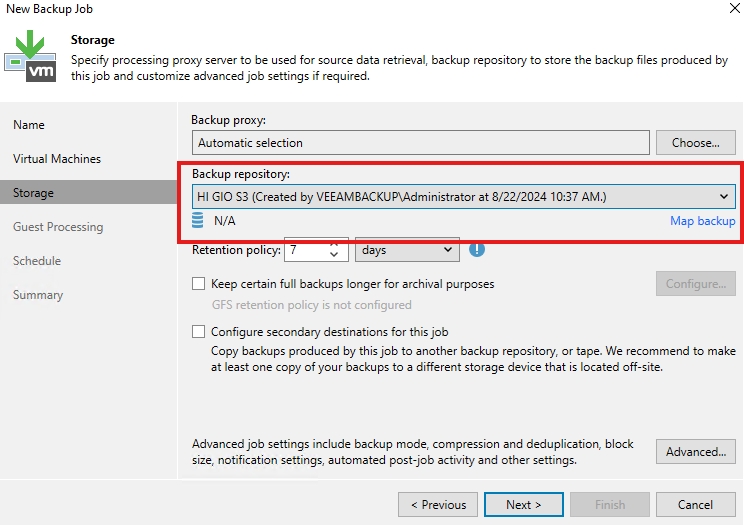Increase retention policy value with up arrow

(334, 244)
